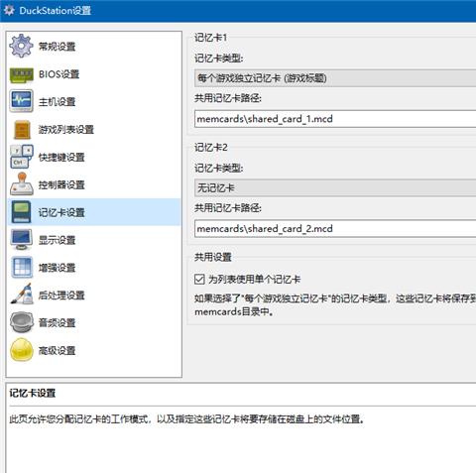This screenshot has width=476, height=473.
Task: Click the 快捷键设置 keyboard icon
Action: 22,157
